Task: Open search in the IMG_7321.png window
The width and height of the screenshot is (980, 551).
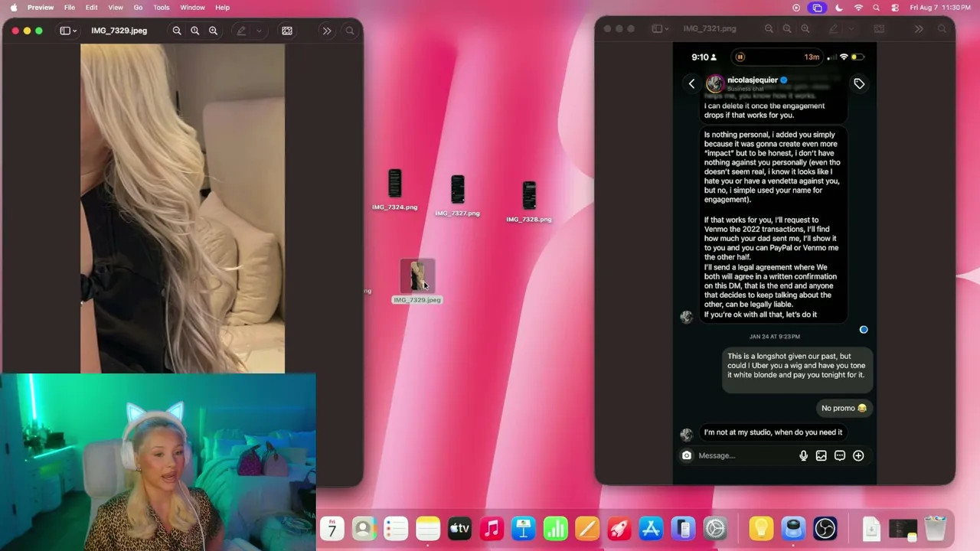Action: tap(942, 28)
